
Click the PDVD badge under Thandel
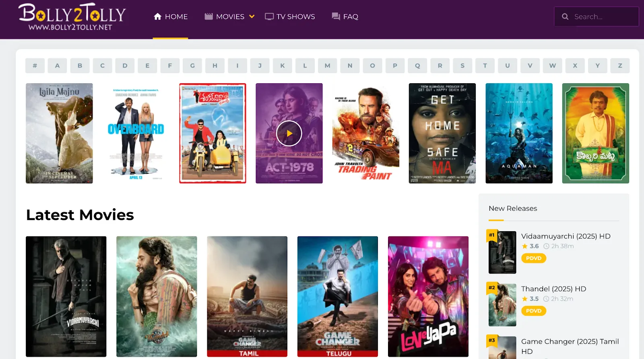pyautogui.click(x=534, y=311)
